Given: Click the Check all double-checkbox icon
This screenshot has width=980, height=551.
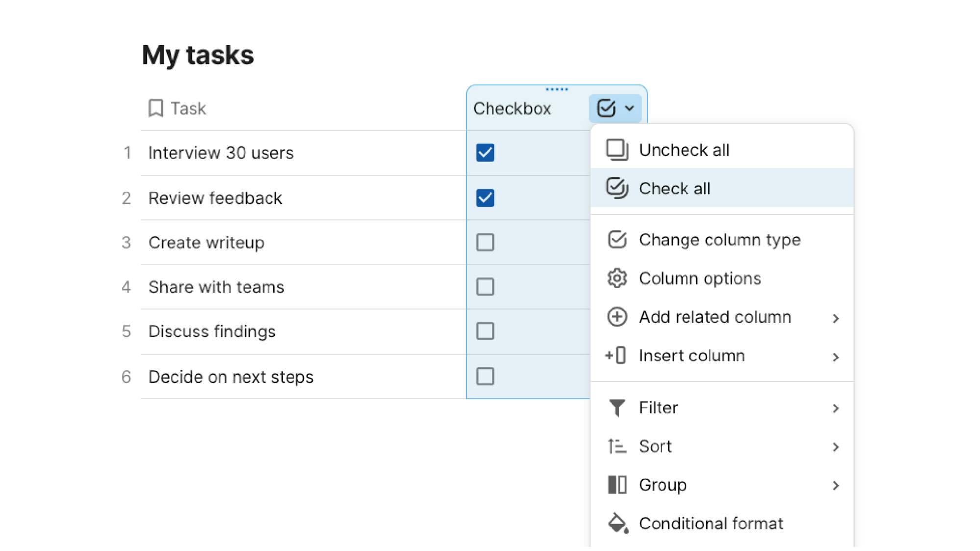Looking at the screenshot, I should coord(617,188).
